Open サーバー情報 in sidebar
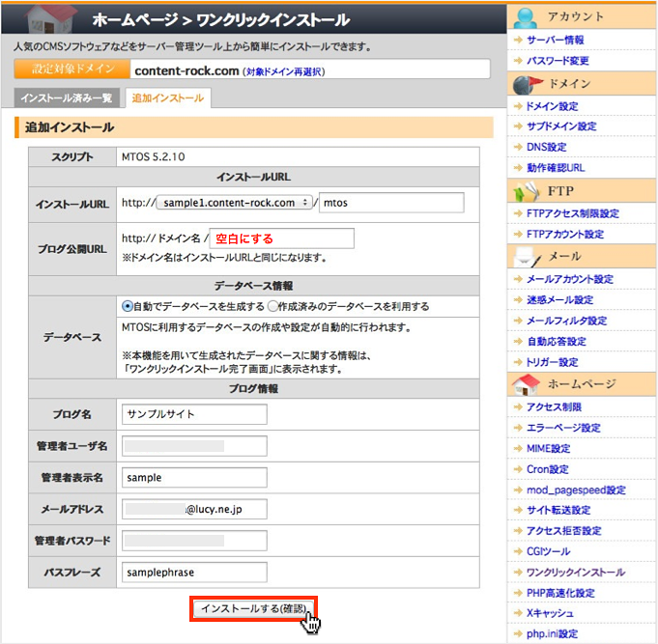The image size is (658, 644). pyautogui.click(x=556, y=40)
